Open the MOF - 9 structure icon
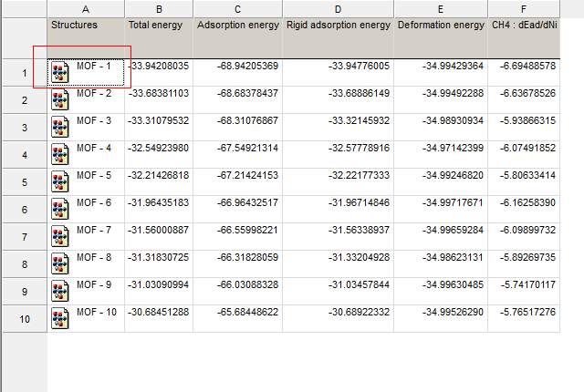Image resolution: width=584 pixels, height=392 pixels. [60, 291]
